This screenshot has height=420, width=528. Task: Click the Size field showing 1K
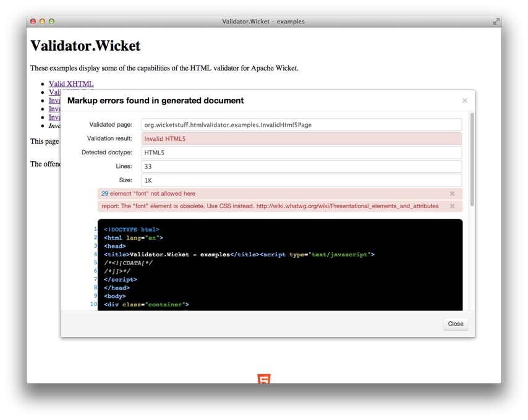coord(302,180)
